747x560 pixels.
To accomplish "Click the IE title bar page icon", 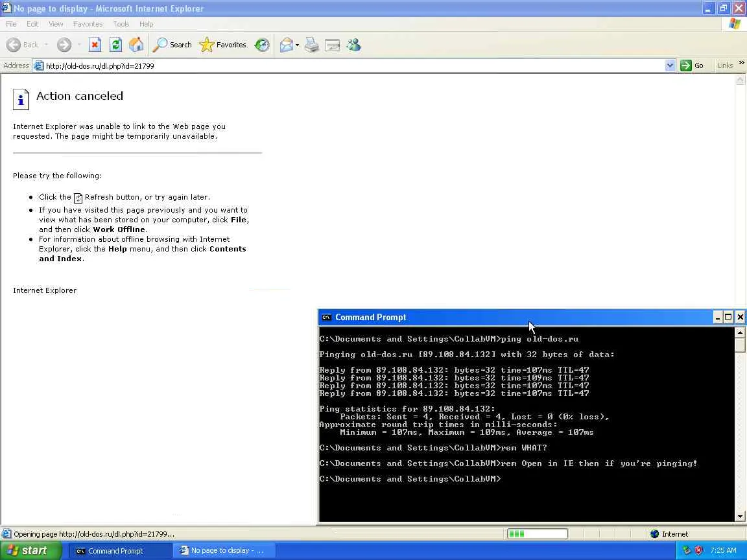I will click(6, 8).
